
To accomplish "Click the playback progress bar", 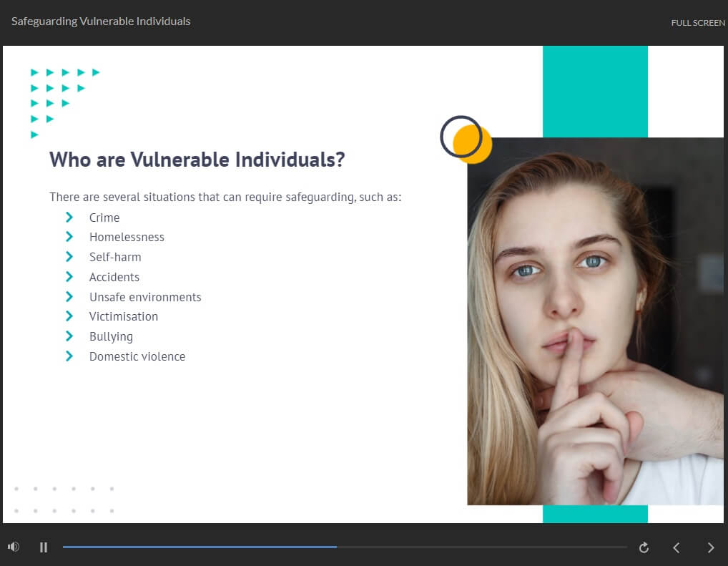I will pyautogui.click(x=343, y=547).
